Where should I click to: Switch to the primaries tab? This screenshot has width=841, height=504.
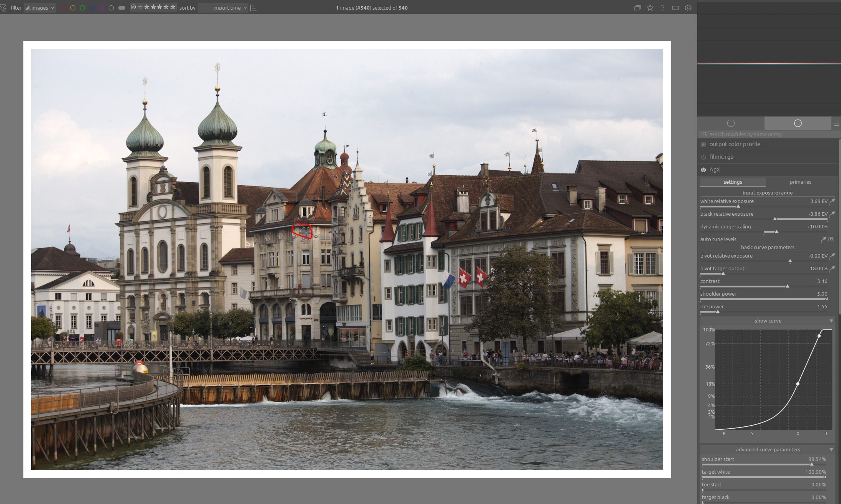(x=800, y=182)
